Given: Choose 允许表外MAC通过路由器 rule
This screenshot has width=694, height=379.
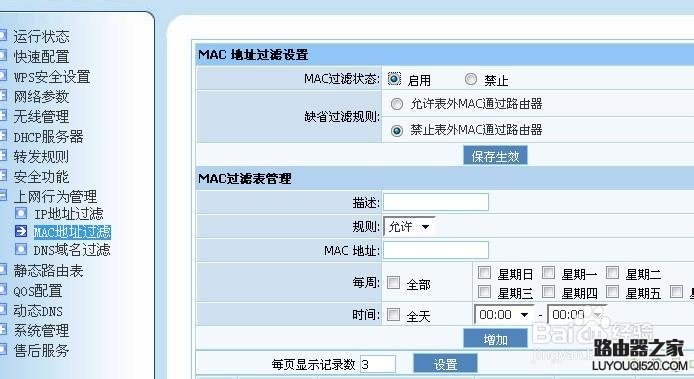Looking at the screenshot, I should point(397,104).
